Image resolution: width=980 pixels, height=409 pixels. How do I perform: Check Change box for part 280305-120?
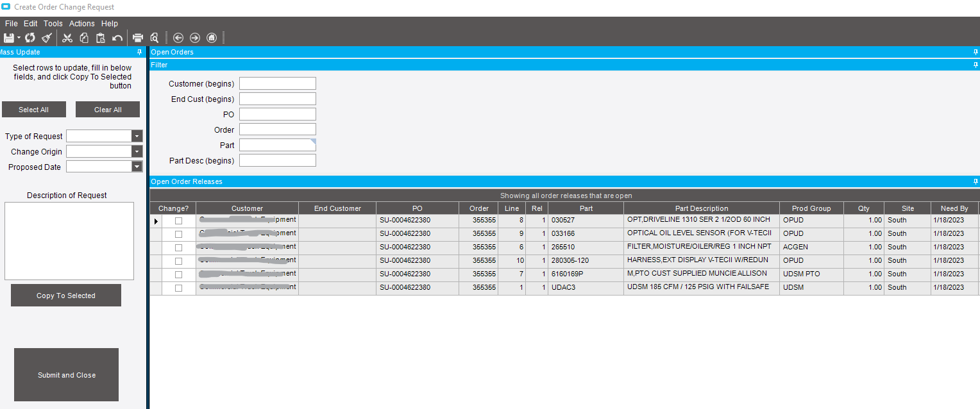click(x=178, y=261)
